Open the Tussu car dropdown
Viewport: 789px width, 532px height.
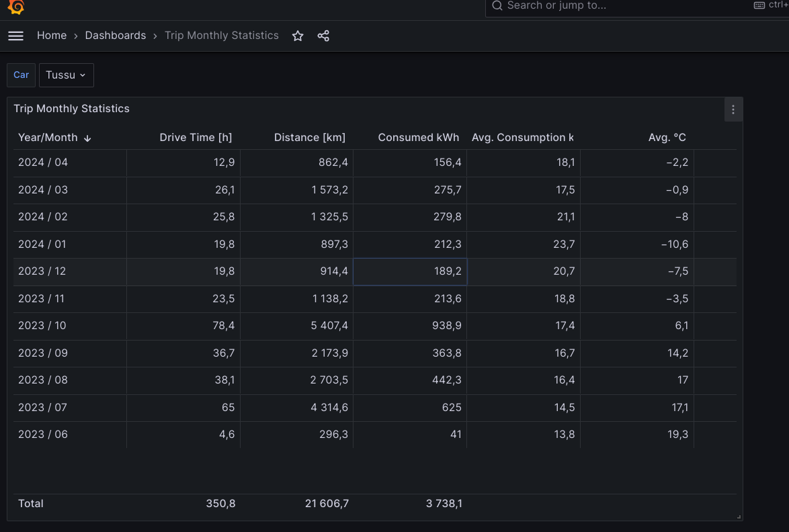(x=66, y=75)
